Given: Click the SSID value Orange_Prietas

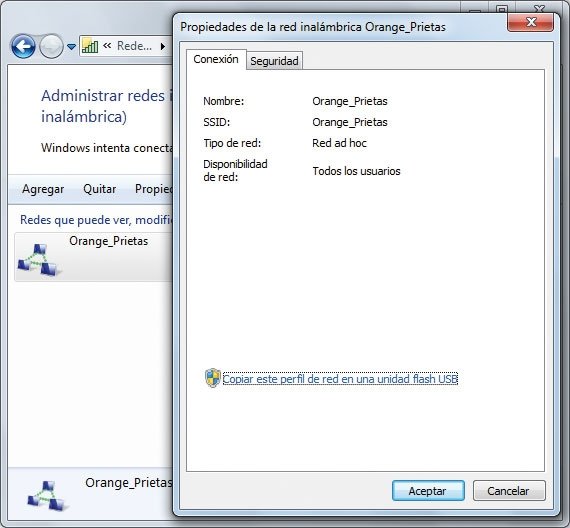Looking at the screenshot, I should (x=350, y=122).
